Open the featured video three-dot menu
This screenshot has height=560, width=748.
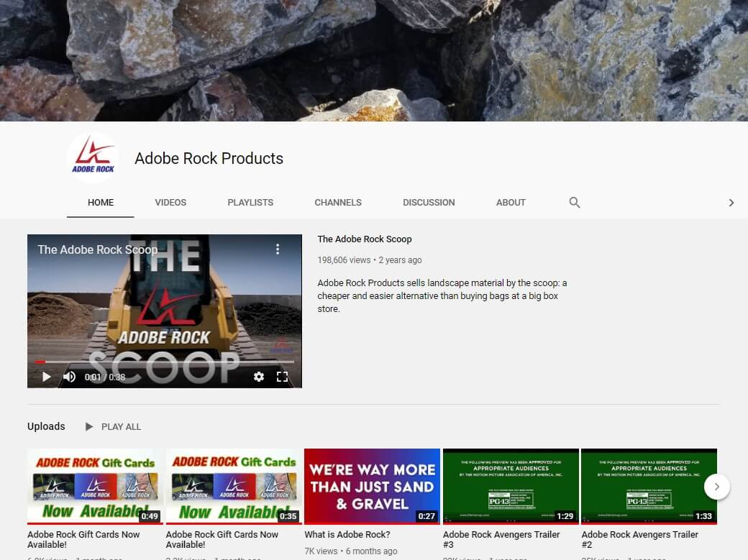tap(278, 249)
